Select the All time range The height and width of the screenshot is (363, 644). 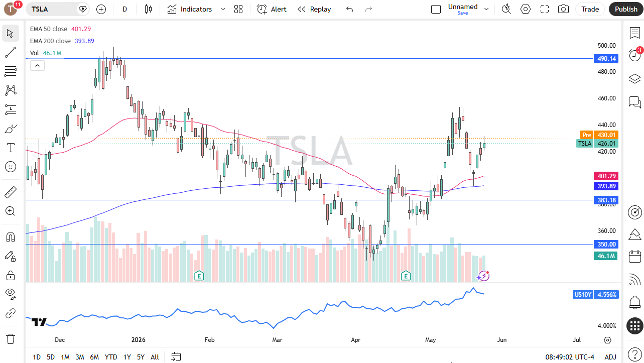(x=155, y=357)
